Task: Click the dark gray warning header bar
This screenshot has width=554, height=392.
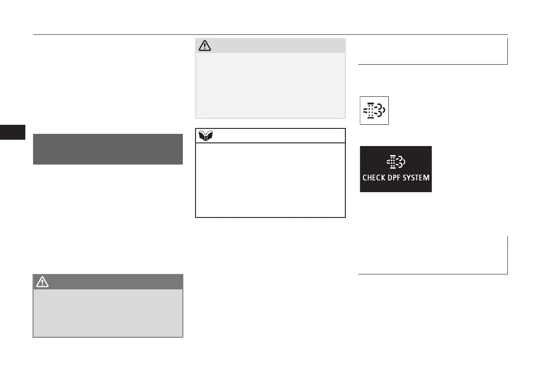Action: point(108,282)
